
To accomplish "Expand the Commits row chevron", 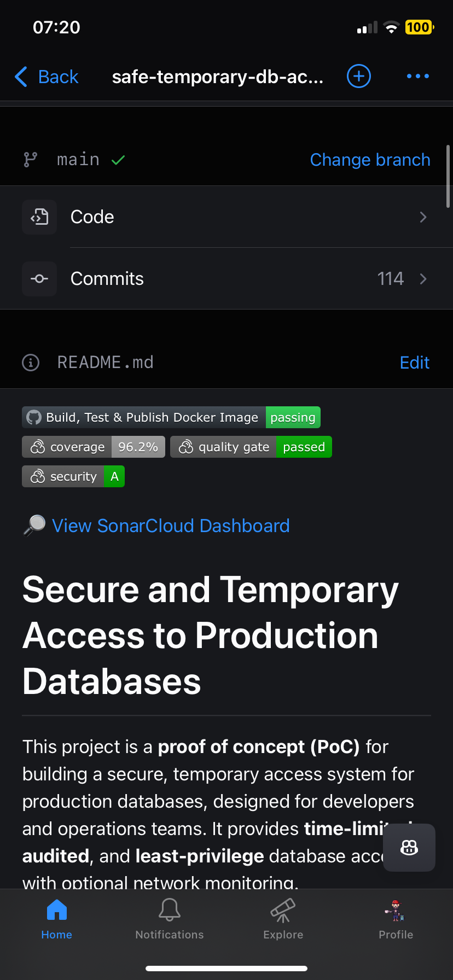I will [423, 279].
